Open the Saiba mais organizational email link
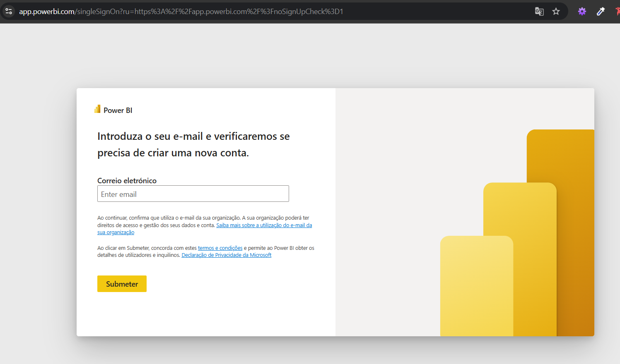This screenshot has height=364, width=620. (264, 225)
